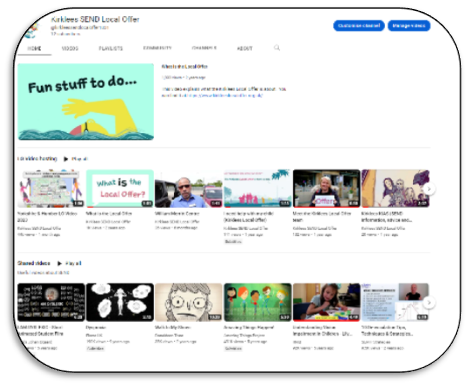
Task: Open the cartoon children on green thumbnail
Action: pyautogui.click(x=258, y=302)
